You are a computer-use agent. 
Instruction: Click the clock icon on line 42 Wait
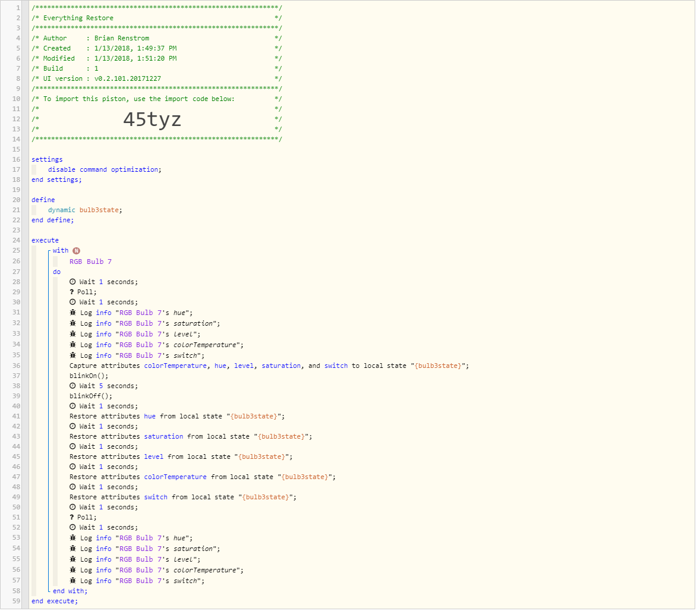pyautogui.click(x=72, y=426)
